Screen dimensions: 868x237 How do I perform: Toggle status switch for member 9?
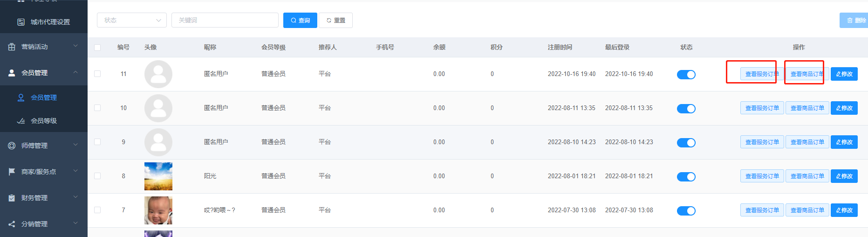click(x=686, y=143)
